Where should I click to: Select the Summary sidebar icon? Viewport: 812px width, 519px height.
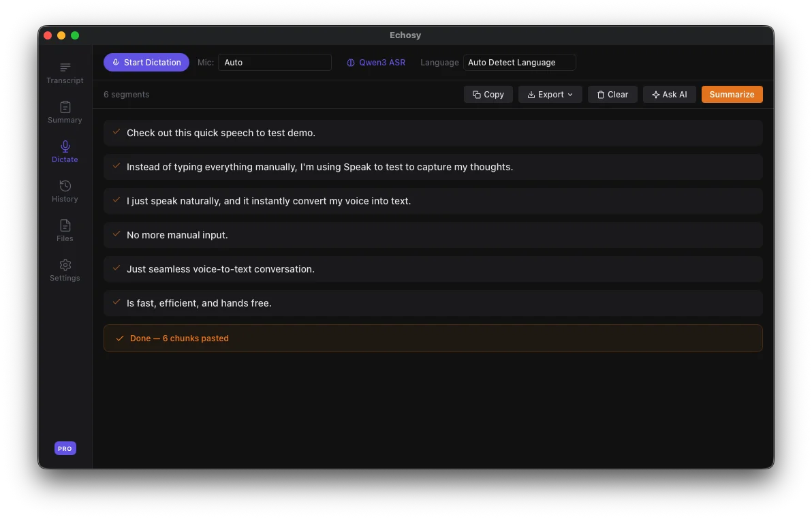pos(65,112)
